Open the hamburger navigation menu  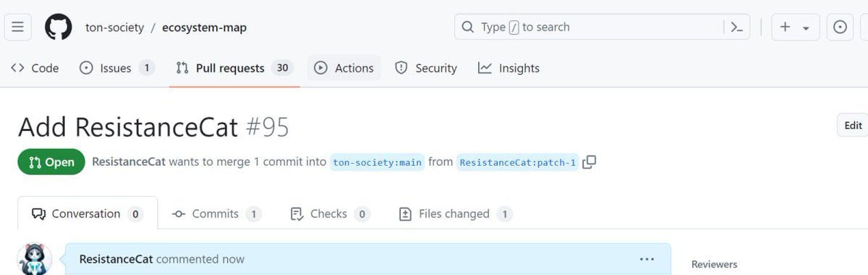18,27
